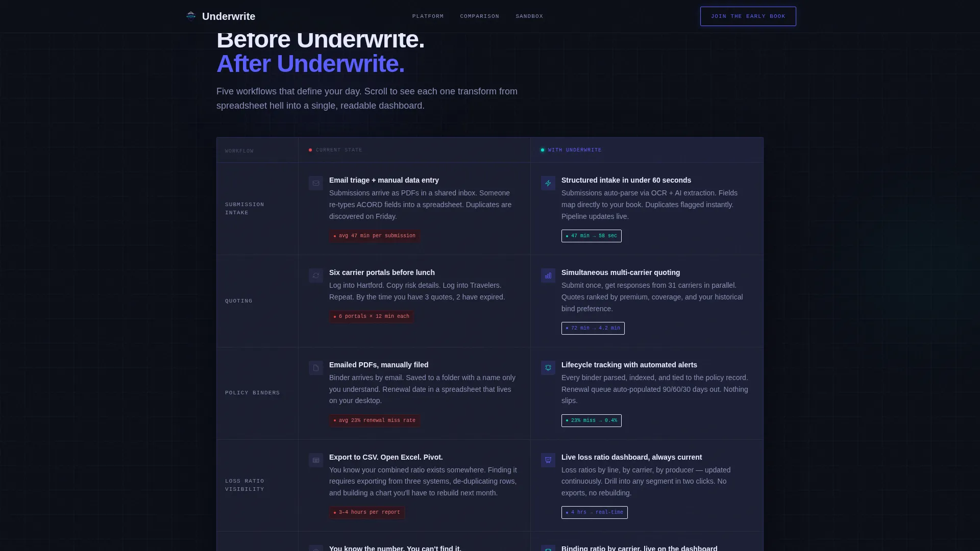
Task: Click the 'After Underwrite.' purple heading
Action: 310,64
